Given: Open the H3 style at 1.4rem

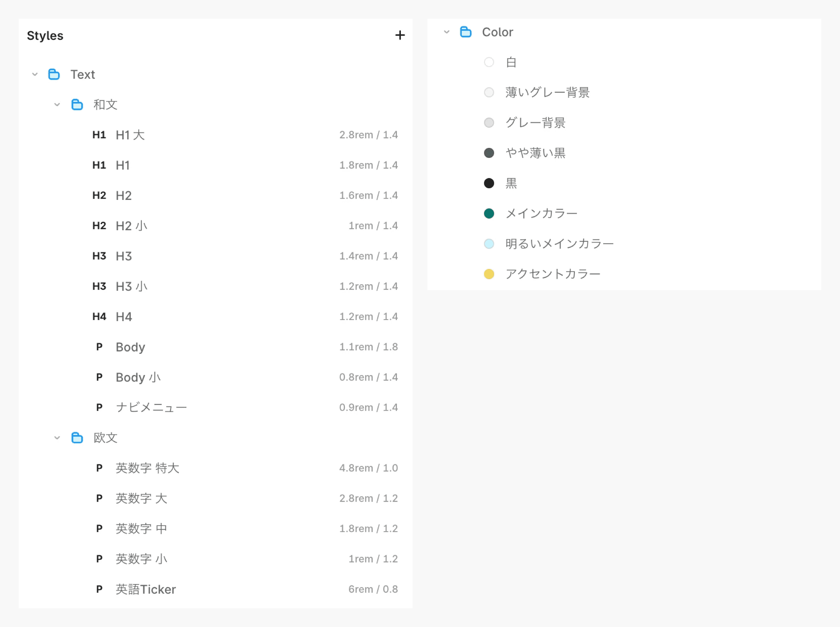Looking at the screenshot, I should (x=124, y=256).
